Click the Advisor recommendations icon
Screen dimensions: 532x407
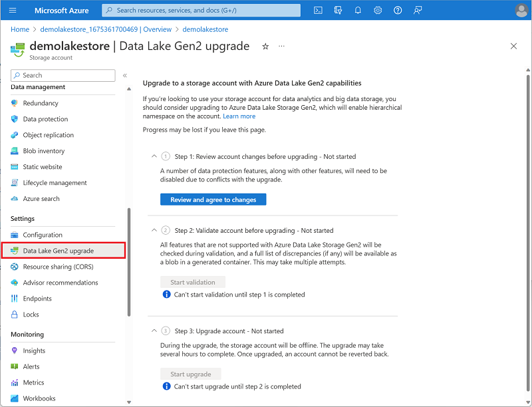click(14, 283)
